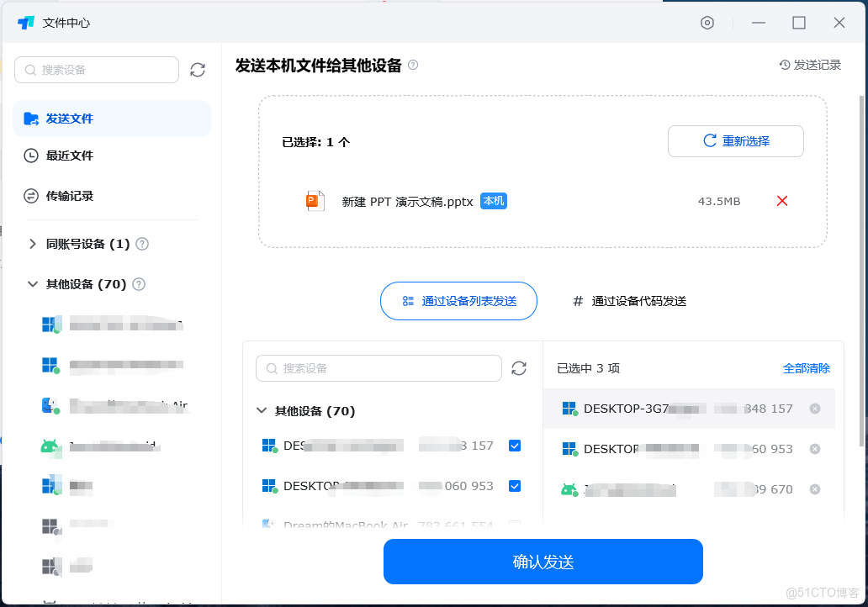Uncheck the DESKTOP device ending in 157

point(514,446)
